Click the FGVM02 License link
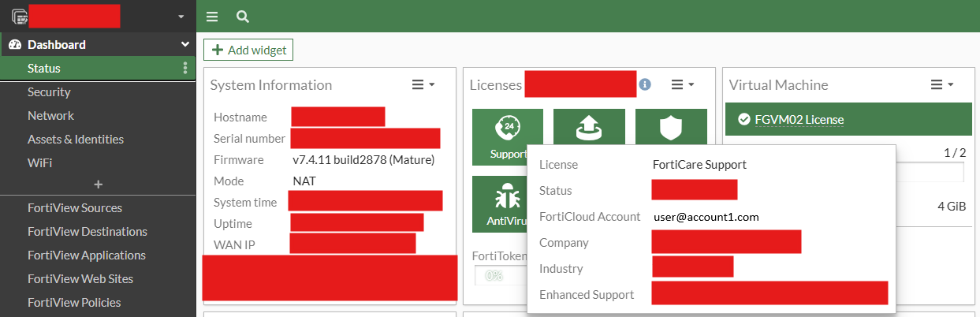The height and width of the screenshot is (317, 980). (799, 120)
